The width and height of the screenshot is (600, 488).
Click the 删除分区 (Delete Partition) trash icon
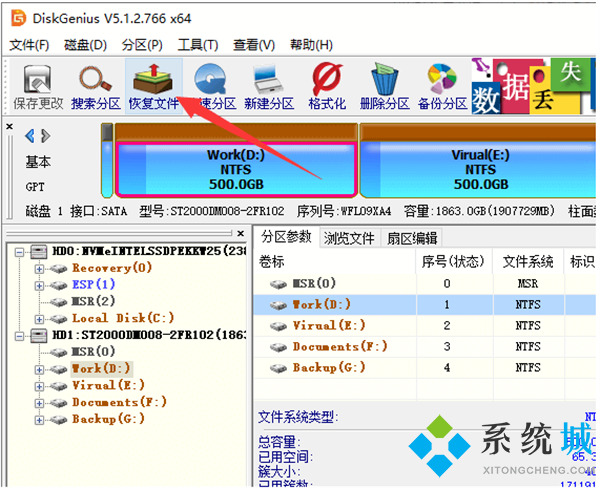tap(384, 85)
